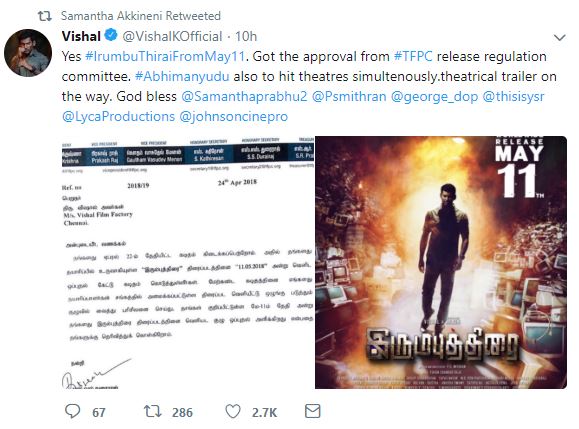The width and height of the screenshot is (579, 429).
Task: Send tweet via the envelope message icon
Action: 312,411
